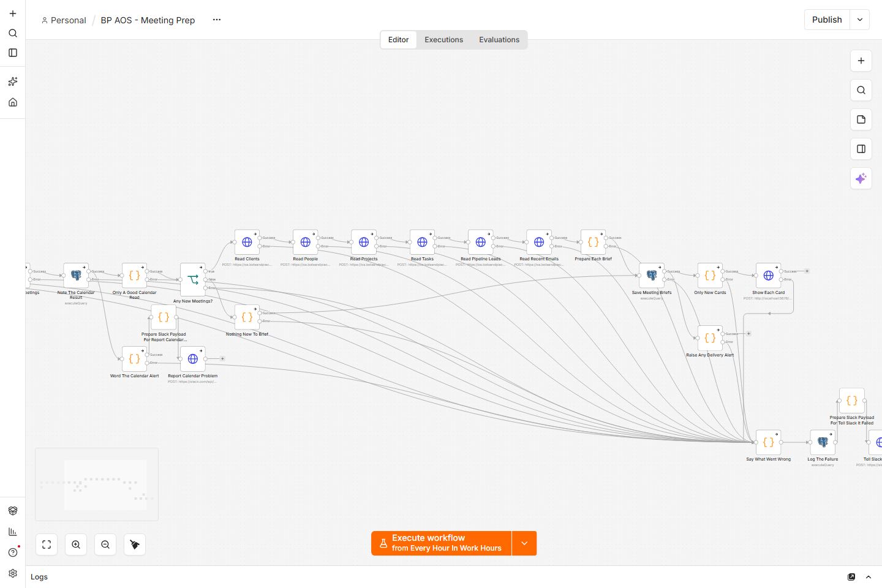Switch to the Executions tab
Screen dimensions: 882x588
tap(443, 40)
